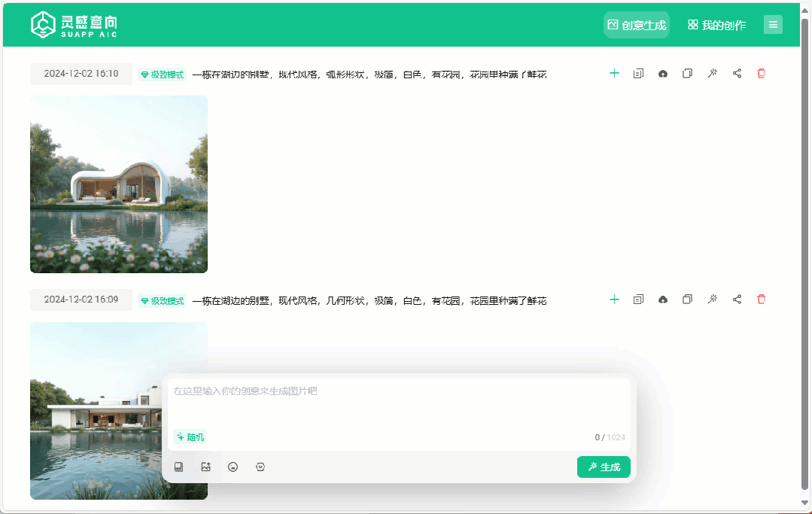The image size is (812, 514).
Task: Click the document details icon in the 16:09 row
Action: (x=638, y=300)
